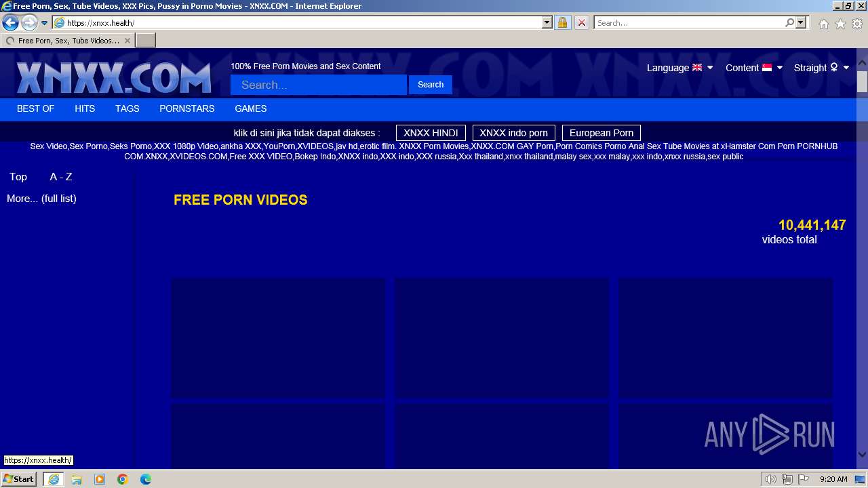This screenshot has height=488, width=868.
Task: Click the Internet Explorer taskbar icon
Action: (54, 479)
